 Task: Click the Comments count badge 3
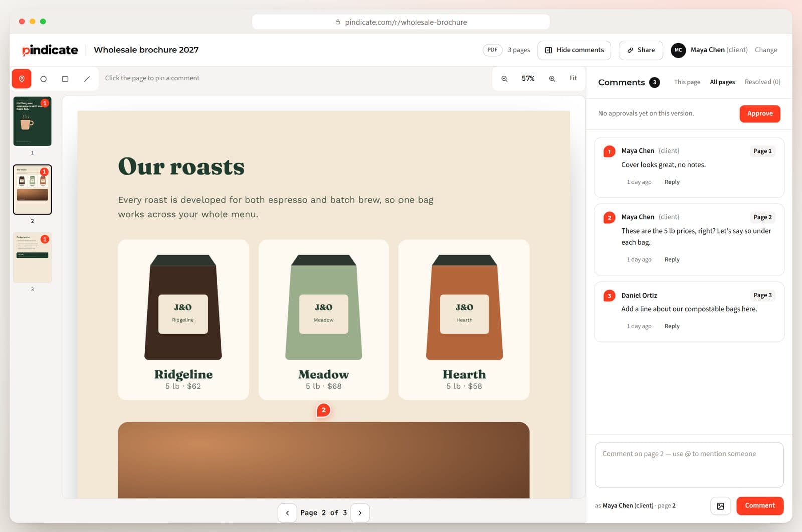[654, 83]
